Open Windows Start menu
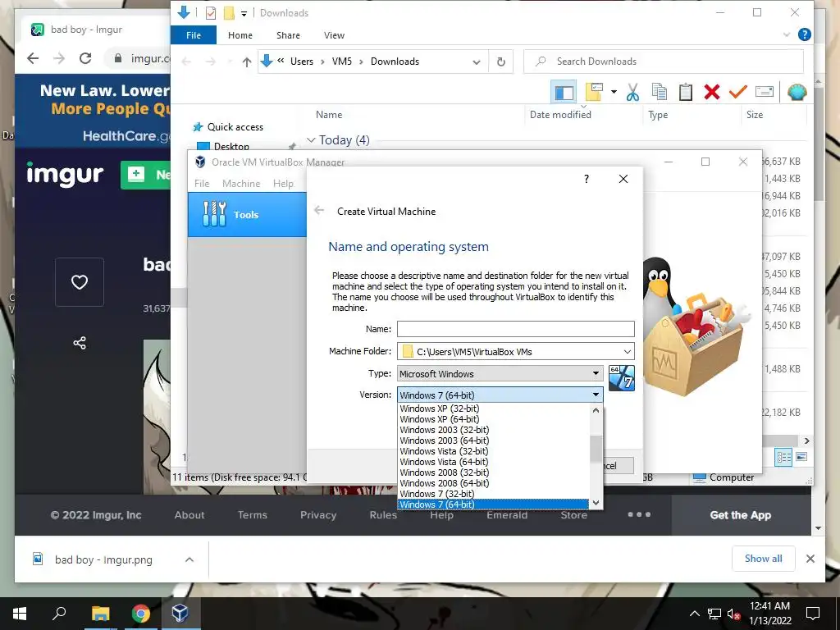Screen dimensions: 840x630 pos(20,614)
